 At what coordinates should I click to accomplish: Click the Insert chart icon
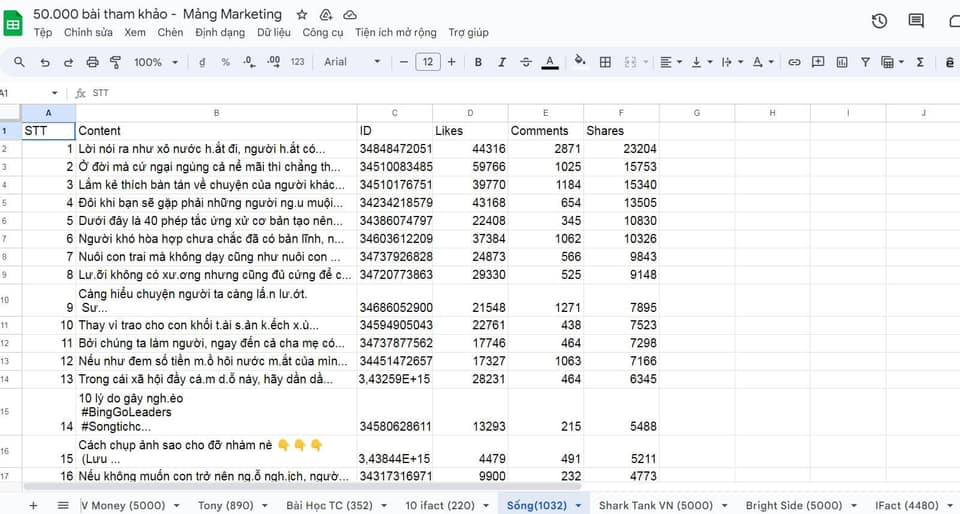[842, 62]
